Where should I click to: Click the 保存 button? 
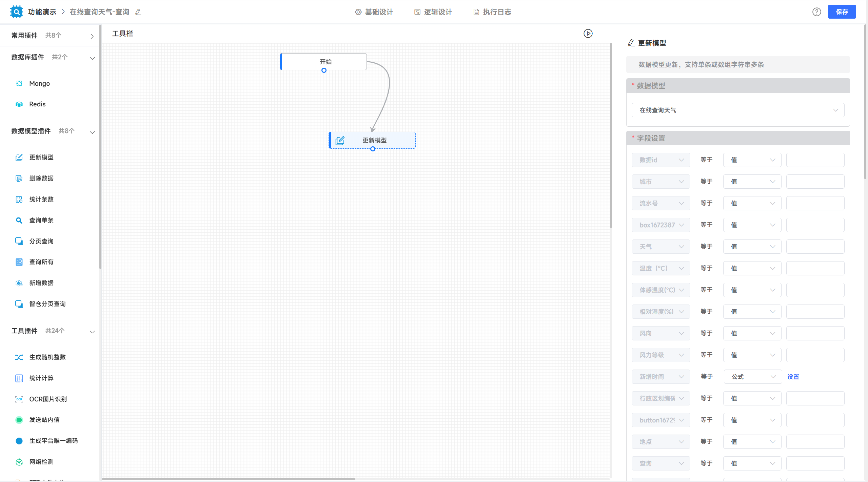point(842,12)
